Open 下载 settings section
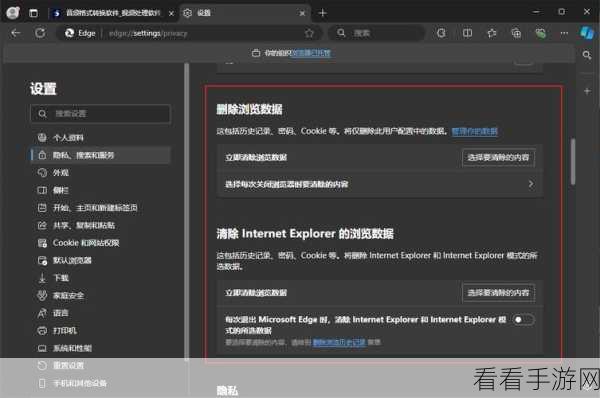Screen dimensions: 600x398 tap(100, 278)
